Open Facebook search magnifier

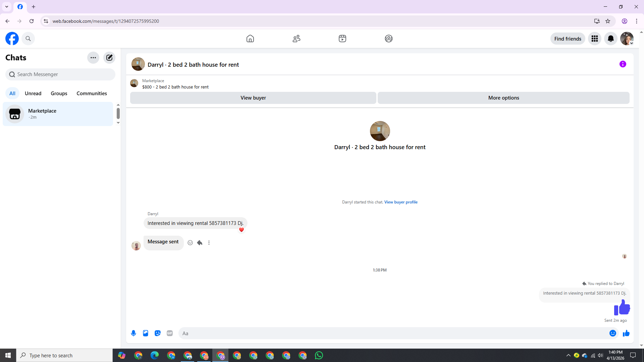click(28, 39)
